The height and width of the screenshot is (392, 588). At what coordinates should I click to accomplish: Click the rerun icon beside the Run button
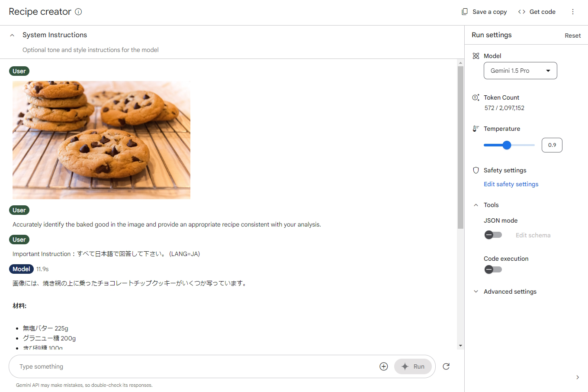[x=446, y=366]
